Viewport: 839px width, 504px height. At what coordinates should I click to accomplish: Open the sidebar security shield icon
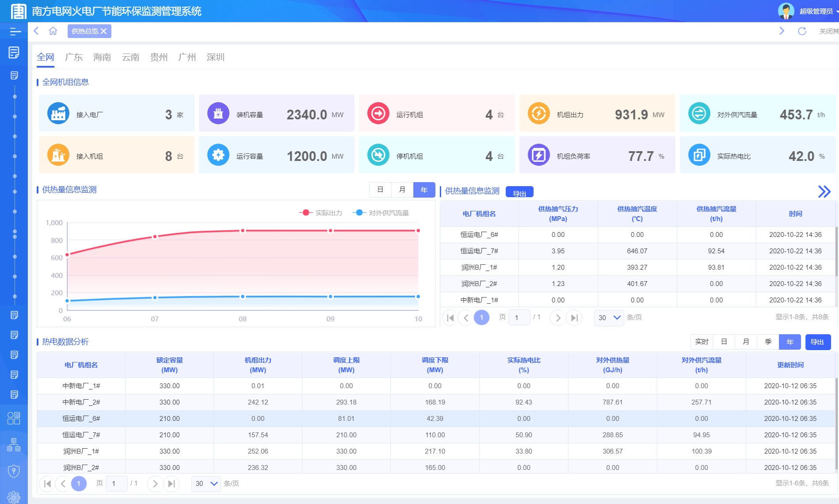click(14, 471)
